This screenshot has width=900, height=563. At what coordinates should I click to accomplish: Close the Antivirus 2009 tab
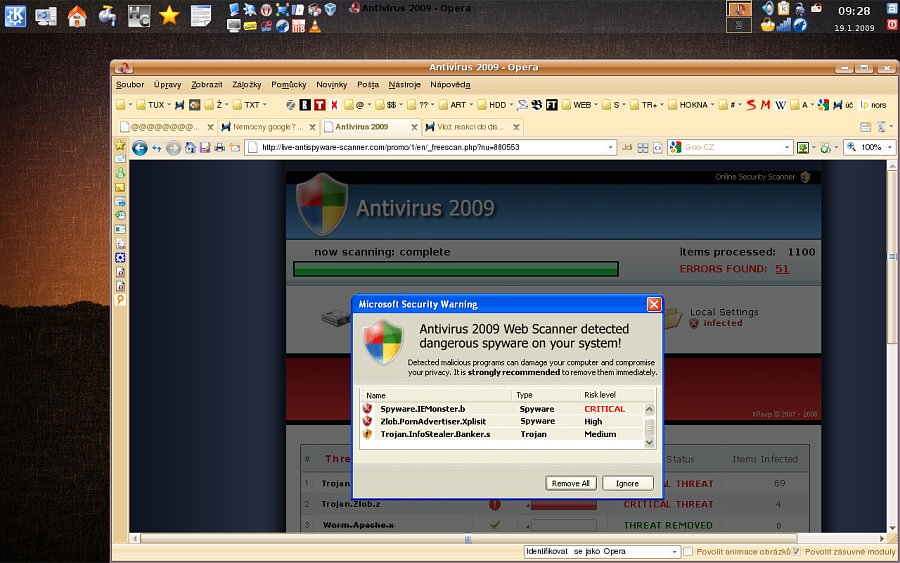click(x=414, y=127)
